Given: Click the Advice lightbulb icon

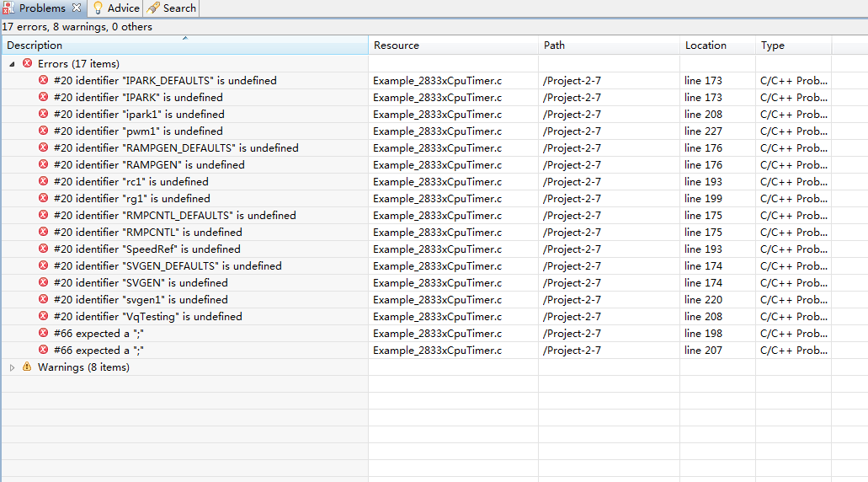Looking at the screenshot, I should click(98, 8).
